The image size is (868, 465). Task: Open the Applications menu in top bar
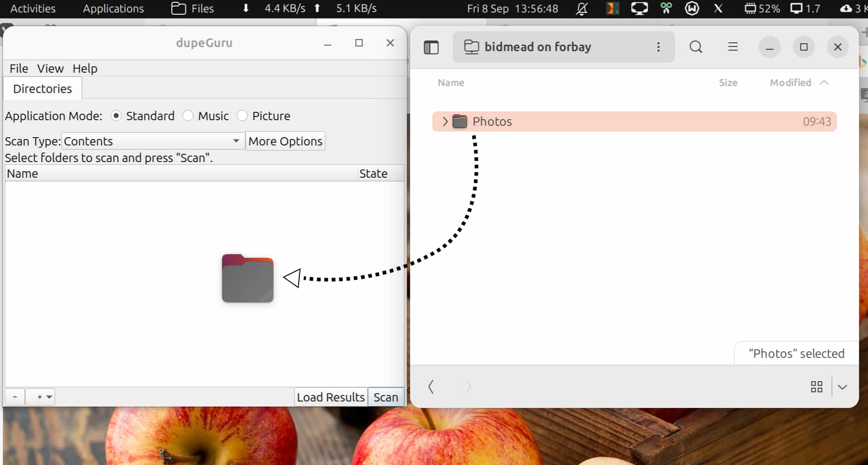(113, 9)
